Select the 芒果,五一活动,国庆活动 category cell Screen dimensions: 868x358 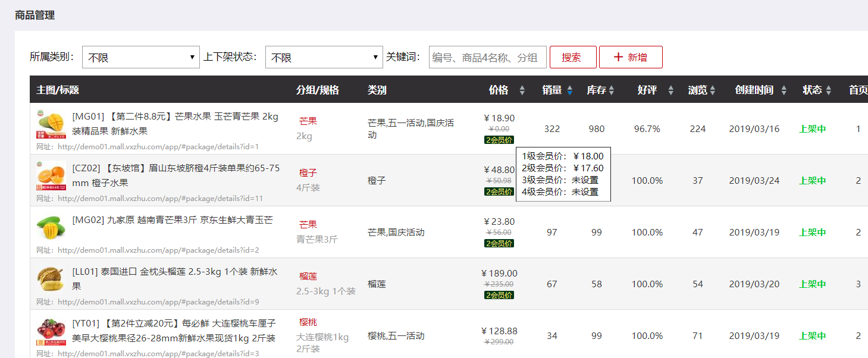[x=411, y=129]
